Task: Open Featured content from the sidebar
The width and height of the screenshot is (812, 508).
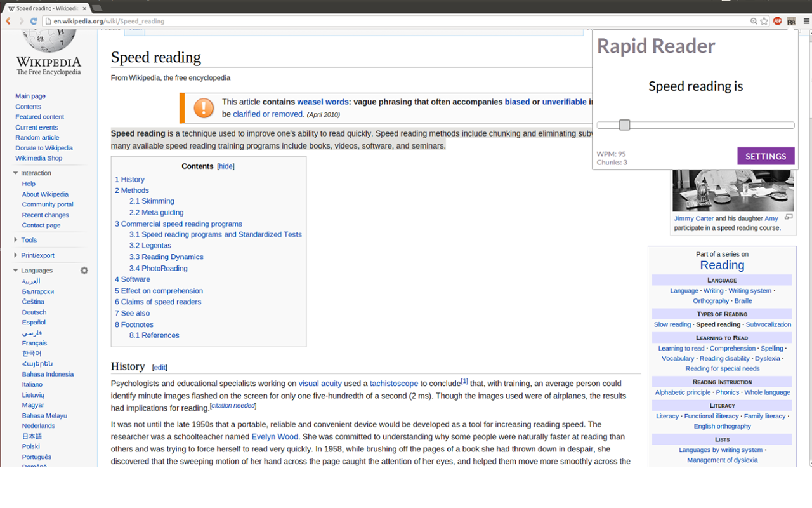Action: tap(40, 117)
